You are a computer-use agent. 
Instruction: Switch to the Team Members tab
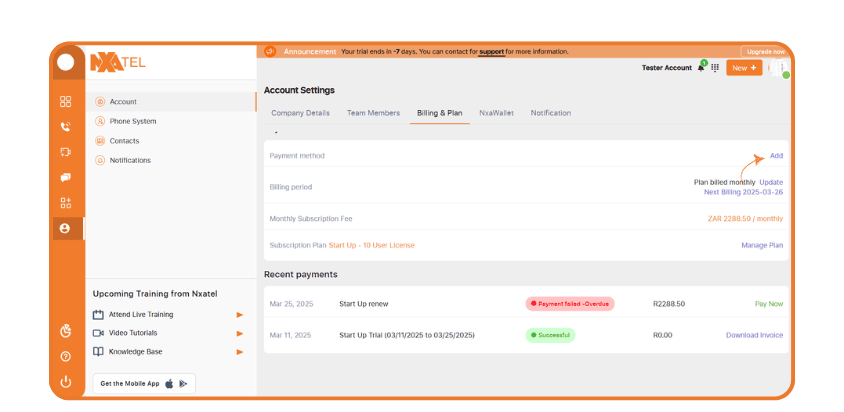(x=373, y=113)
